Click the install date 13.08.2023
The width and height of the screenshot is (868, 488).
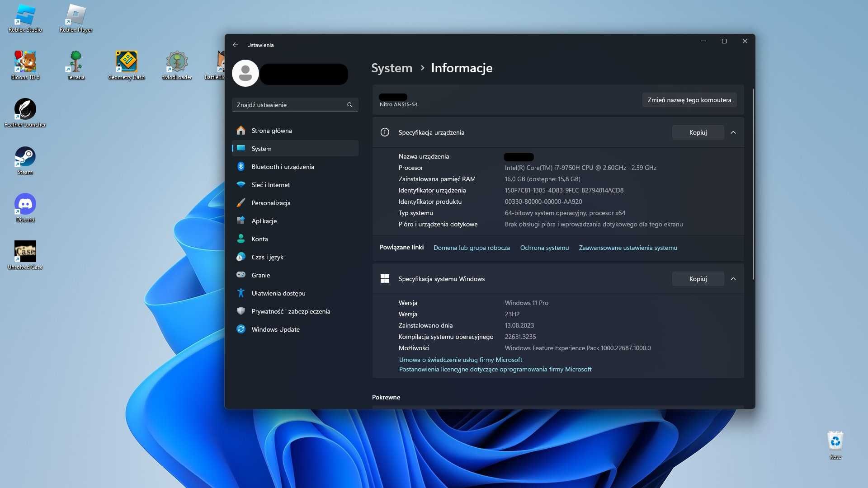coord(519,325)
